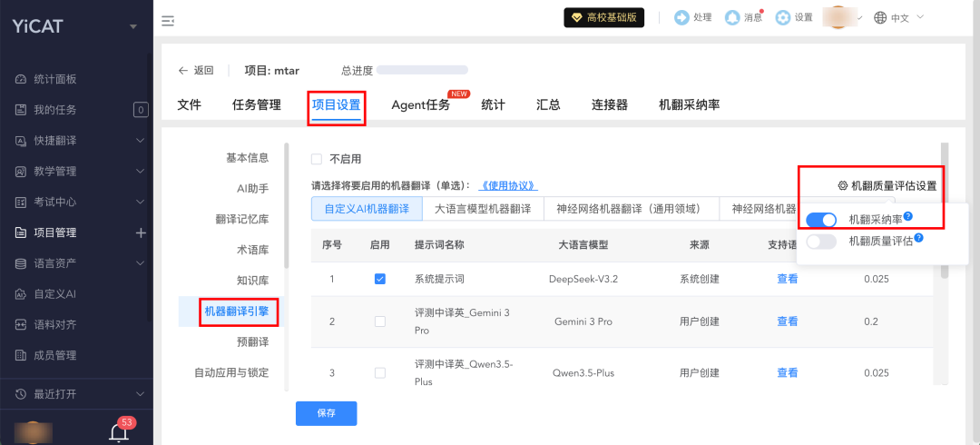Click the 语料对齐 sidebar icon

coord(21,325)
